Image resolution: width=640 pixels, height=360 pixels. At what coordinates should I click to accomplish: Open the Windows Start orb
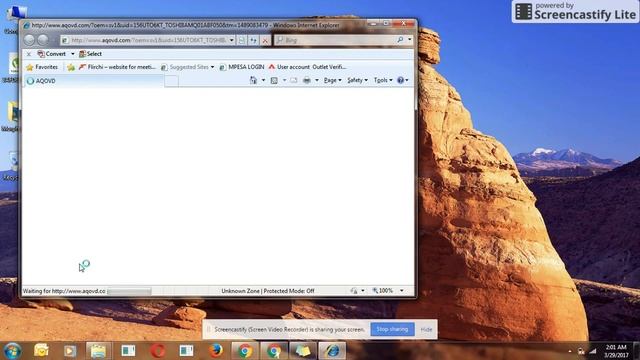tap(13, 351)
